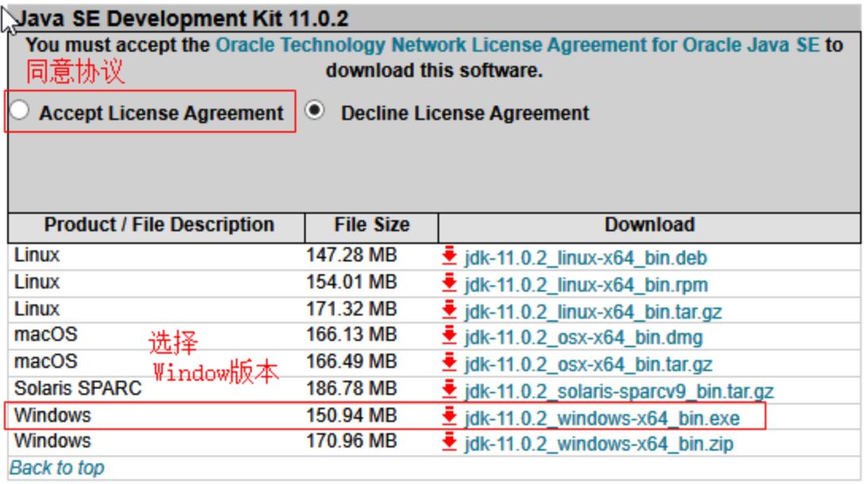Click download arrow icon for solaris-sparcv9 tarball

[x=449, y=391]
